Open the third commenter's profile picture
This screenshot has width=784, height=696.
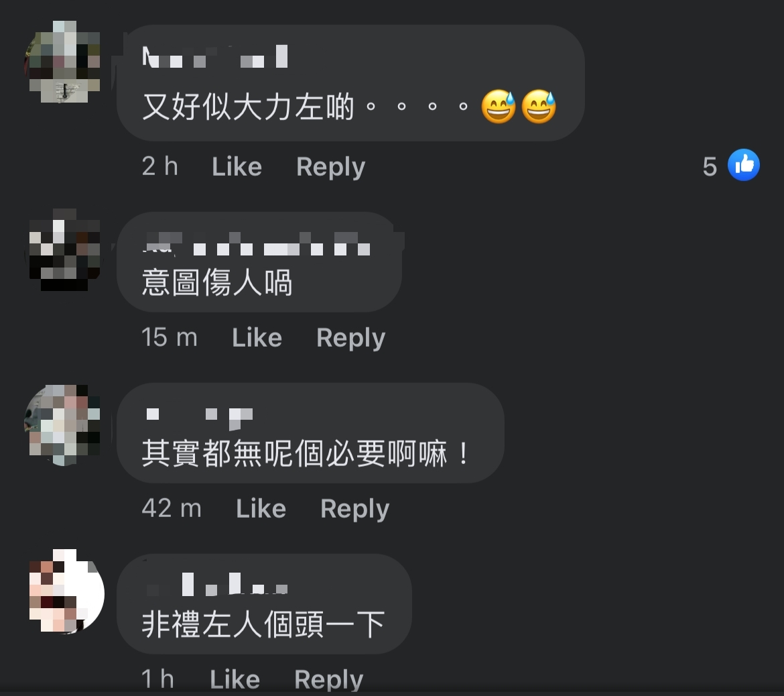pyautogui.click(x=64, y=425)
